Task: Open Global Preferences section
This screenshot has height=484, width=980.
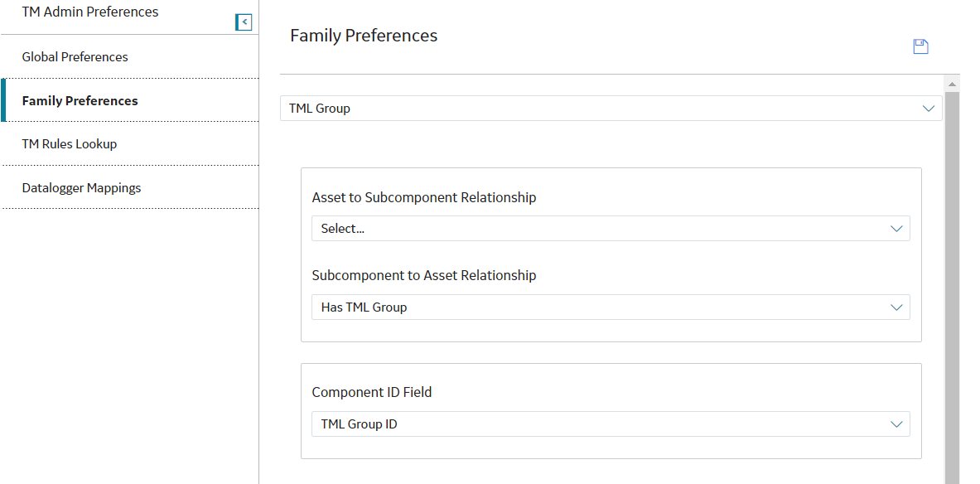Action: tap(130, 57)
